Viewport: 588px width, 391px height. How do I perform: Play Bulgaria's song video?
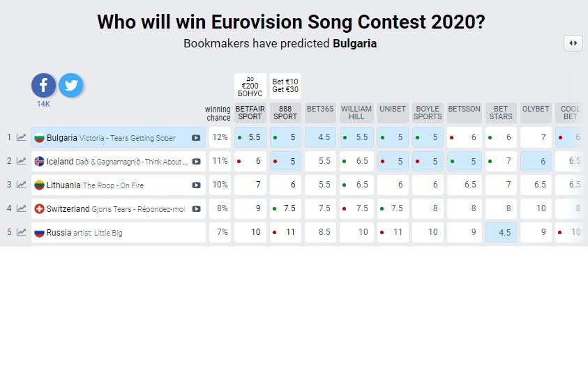(196, 137)
